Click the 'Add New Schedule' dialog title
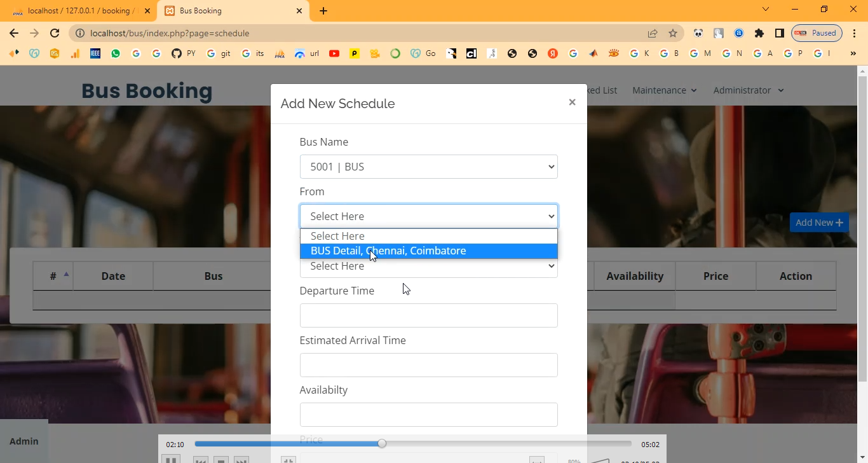The image size is (868, 463). point(337,104)
